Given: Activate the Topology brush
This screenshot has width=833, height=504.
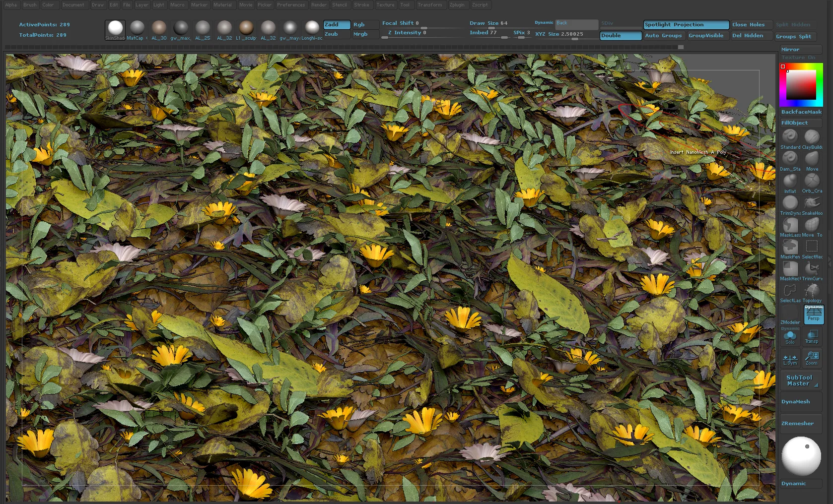Looking at the screenshot, I should pos(812,290).
